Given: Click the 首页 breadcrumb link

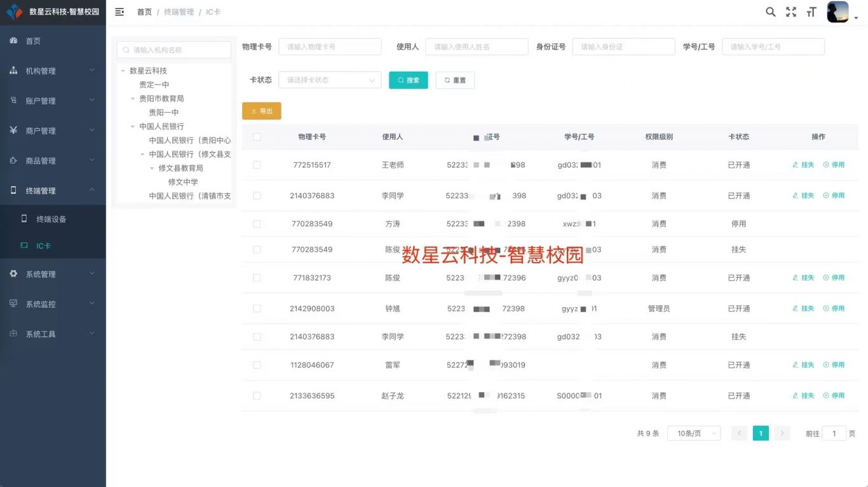Looking at the screenshot, I should [144, 12].
